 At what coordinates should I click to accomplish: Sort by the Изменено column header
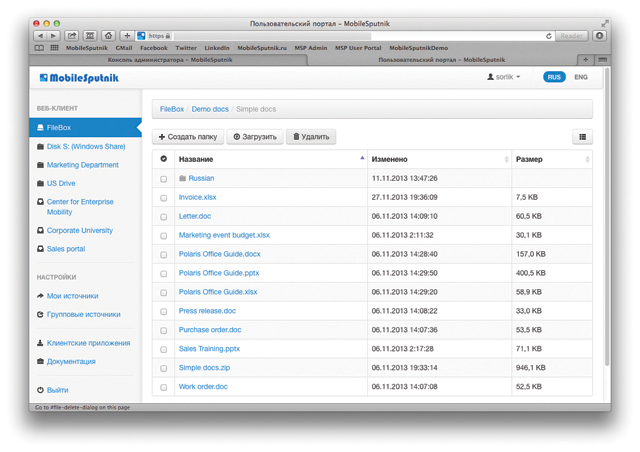pos(440,159)
